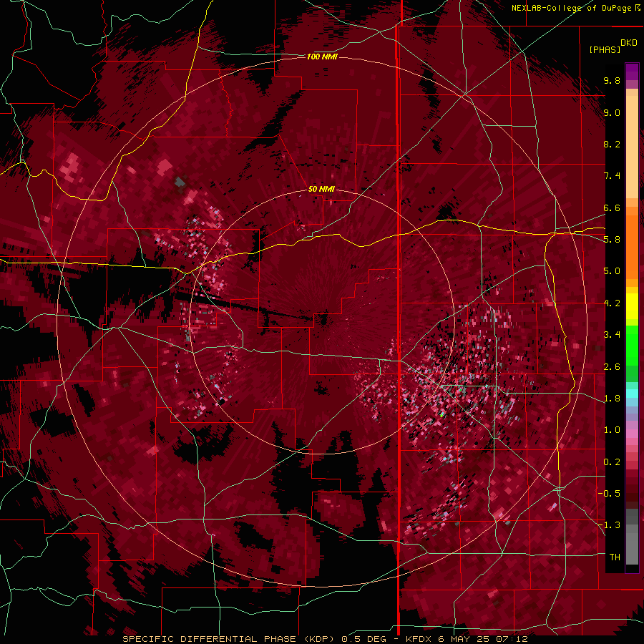Screen dimensions: 644x644
Task: Click the 5.0 value on the color scale
Action: tap(612, 271)
